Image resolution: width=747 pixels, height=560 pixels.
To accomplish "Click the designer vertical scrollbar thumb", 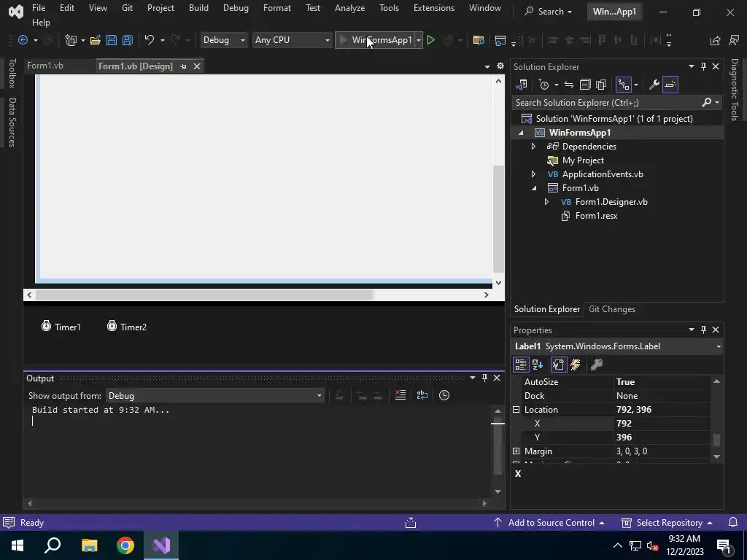I will pyautogui.click(x=498, y=219).
